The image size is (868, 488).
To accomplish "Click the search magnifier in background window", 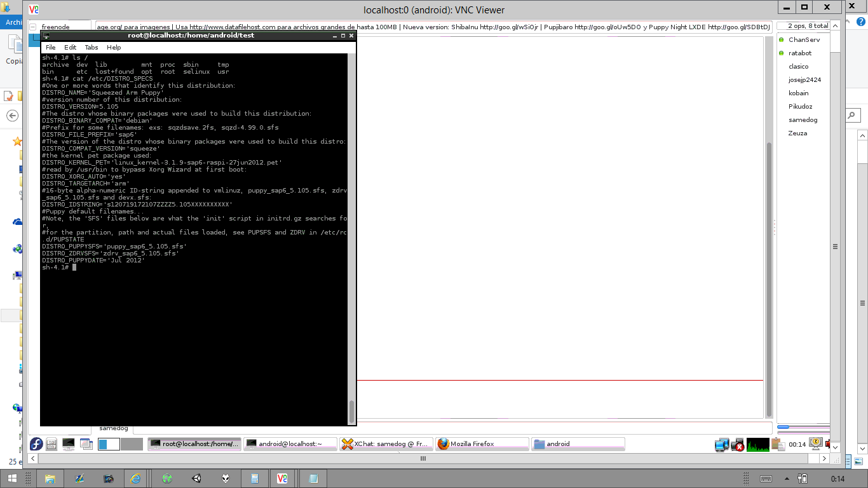I will click(x=852, y=115).
